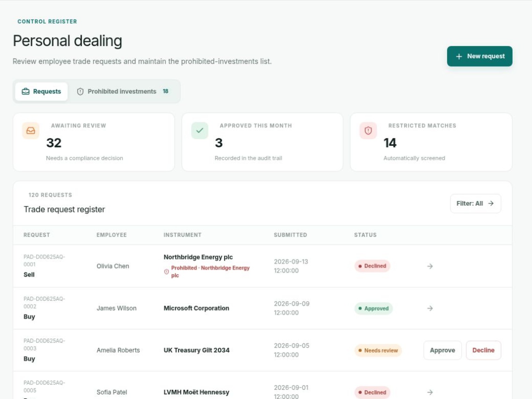This screenshot has height=399, width=532.
Task: Click employee name Olivia Chen
Action: [113, 266]
